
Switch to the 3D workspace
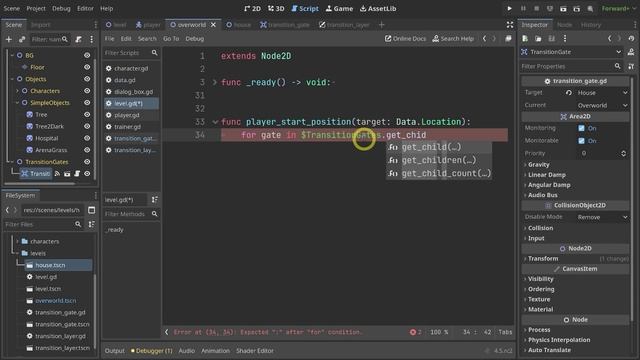[276, 9]
